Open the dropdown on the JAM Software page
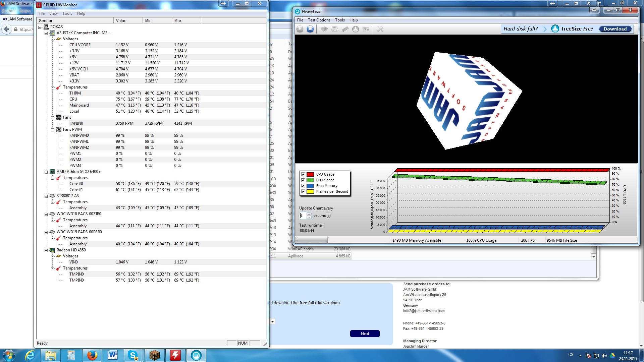This screenshot has height=362, width=644. point(273,321)
